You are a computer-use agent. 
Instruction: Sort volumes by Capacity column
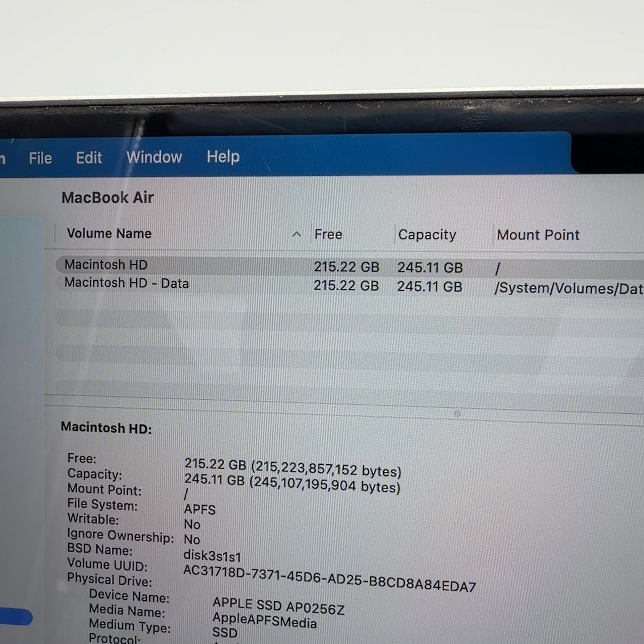tap(427, 235)
